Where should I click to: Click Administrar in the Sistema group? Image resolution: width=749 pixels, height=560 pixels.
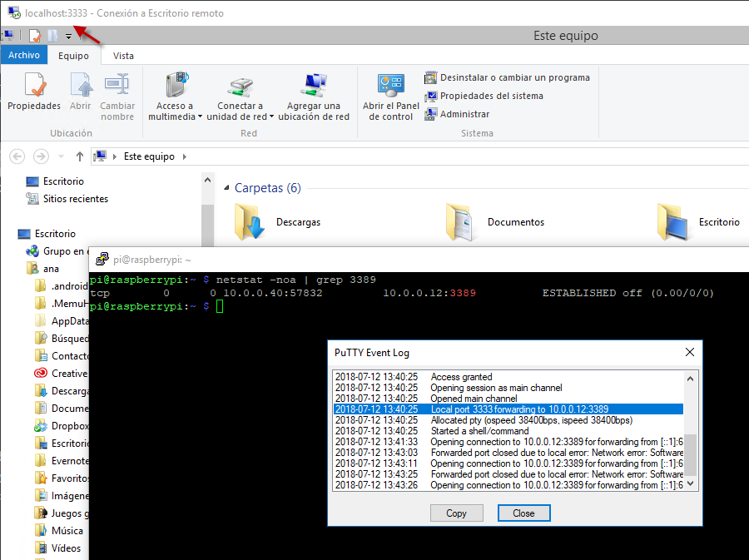pos(457,114)
